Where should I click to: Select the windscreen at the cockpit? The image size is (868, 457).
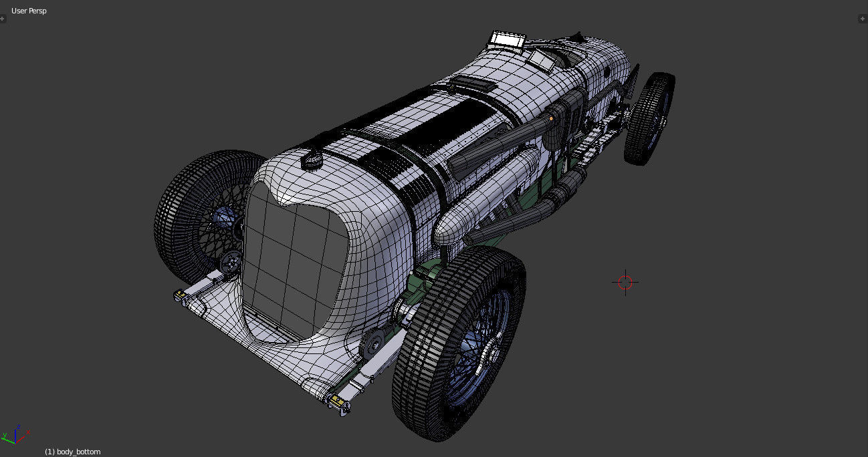508,38
